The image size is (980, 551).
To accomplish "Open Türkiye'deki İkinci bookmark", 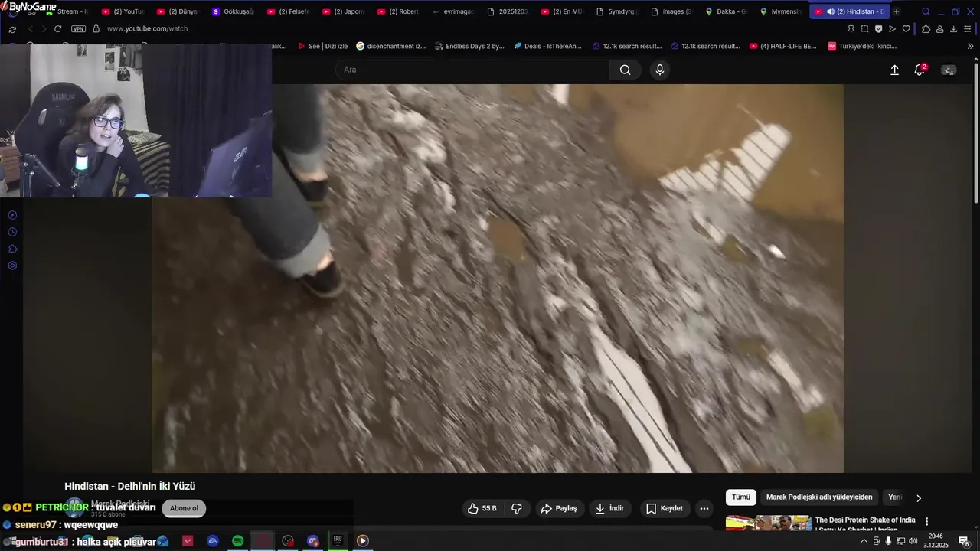I will 862,46.
